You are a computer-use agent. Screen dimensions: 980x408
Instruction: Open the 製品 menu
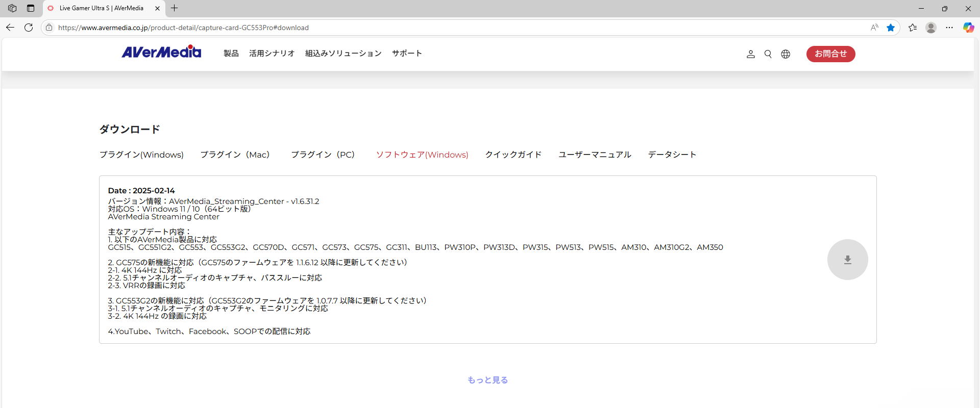[231, 54]
